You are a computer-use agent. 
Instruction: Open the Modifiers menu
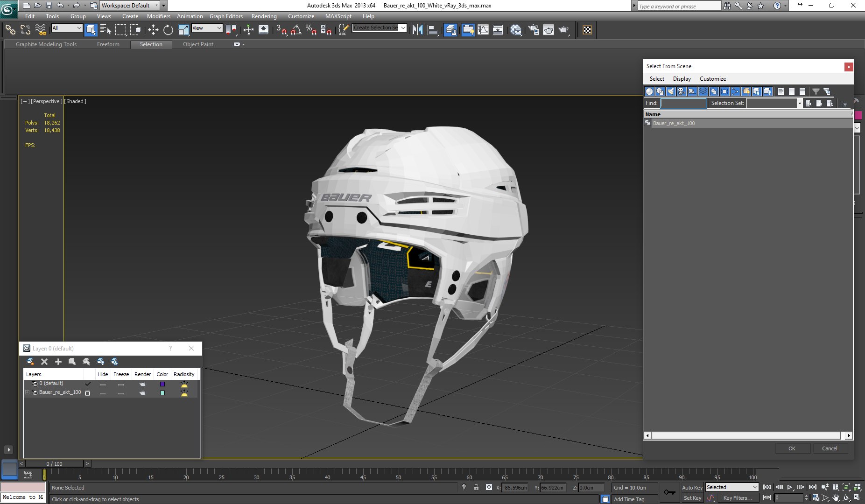[158, 16]
